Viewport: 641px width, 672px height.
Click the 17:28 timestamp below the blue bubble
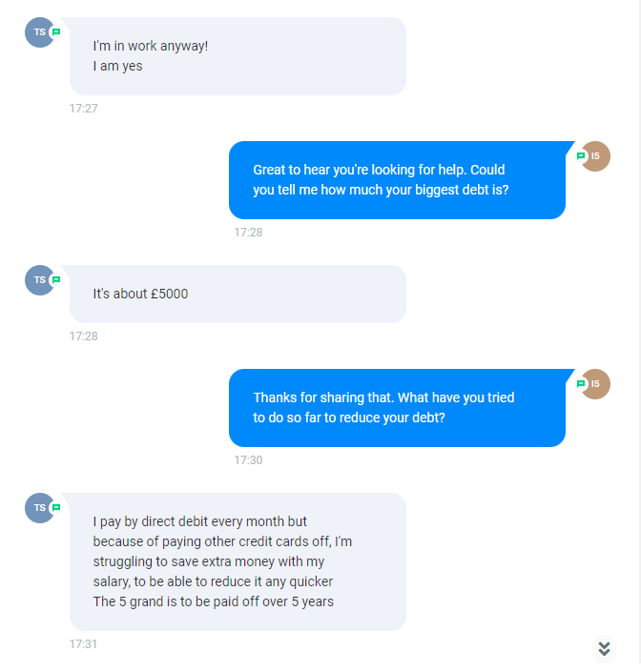click(x=248, y=233)
